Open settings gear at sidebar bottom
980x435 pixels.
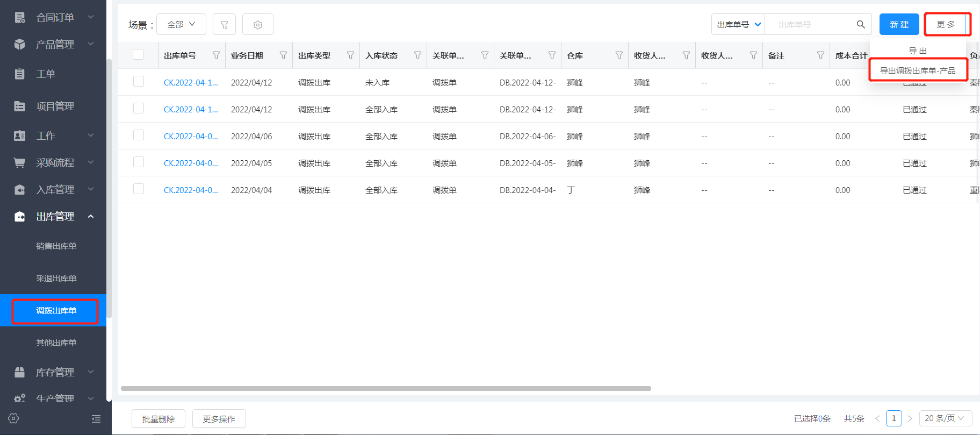tap(14, 418)
